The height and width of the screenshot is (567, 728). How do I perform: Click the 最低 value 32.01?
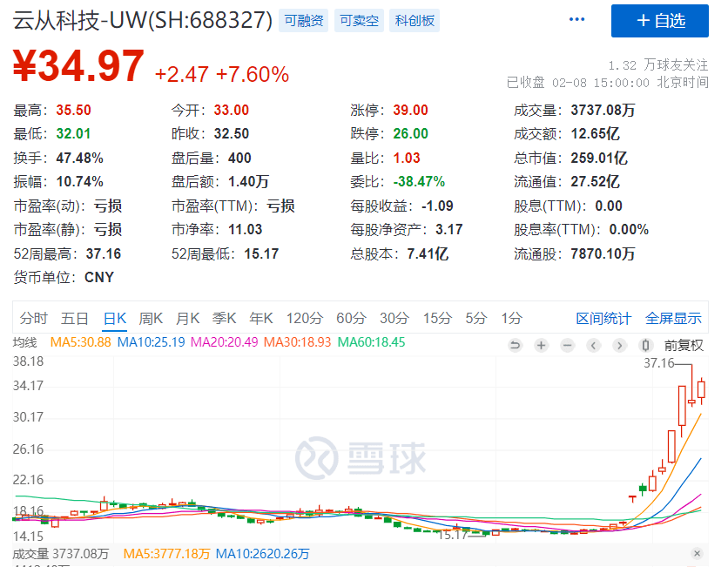pos(73,134)
